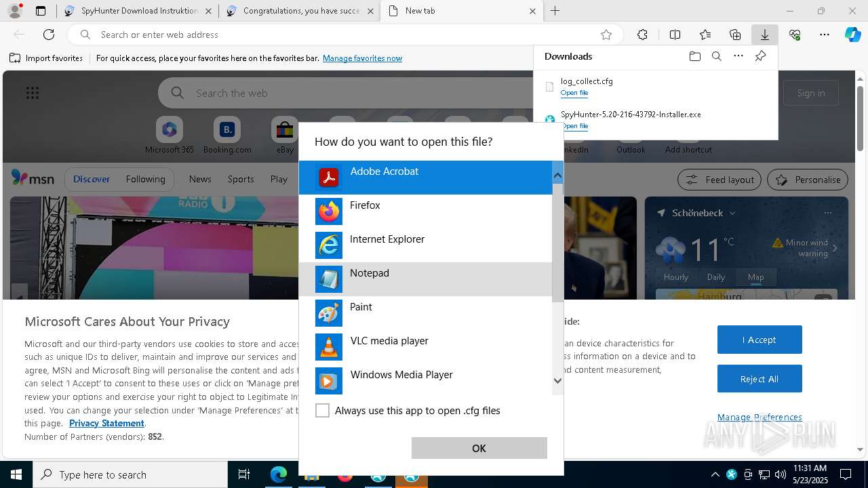The width and height of the screenshot is (868, 488).
Task: Open more options in Downloads panel
Action: 738,56
